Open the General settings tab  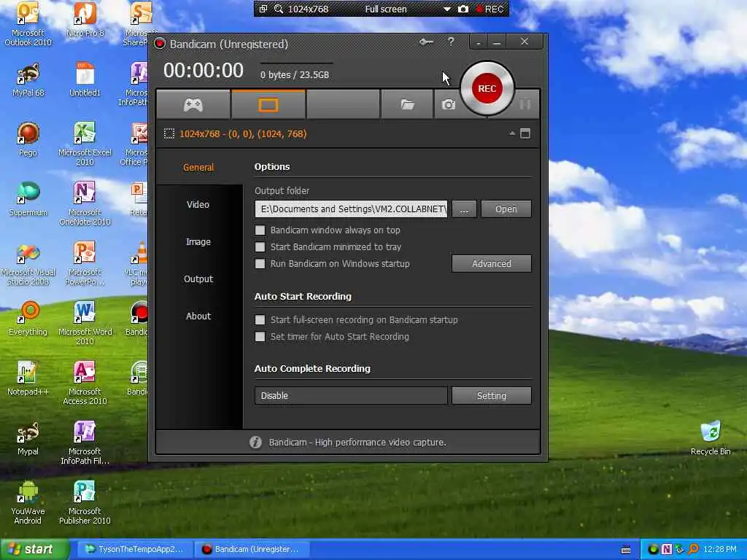pos(198,167)
